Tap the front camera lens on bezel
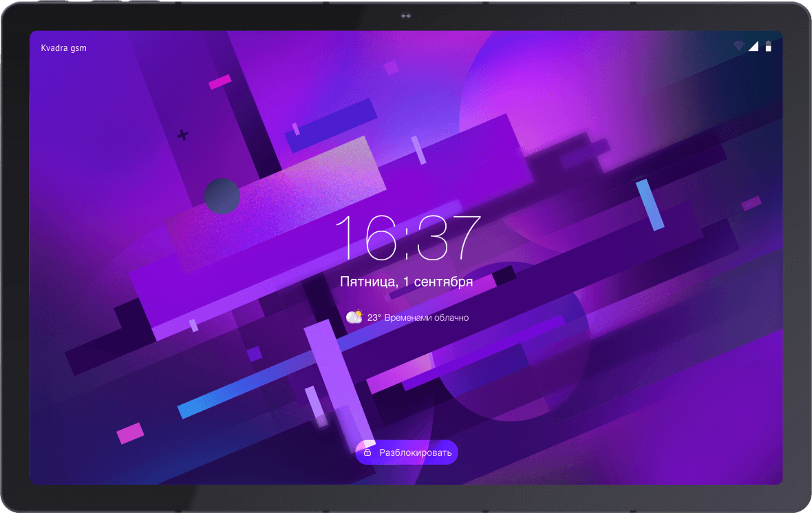Image resolution: width=812 pixels, height=513 pixels. 406,16
